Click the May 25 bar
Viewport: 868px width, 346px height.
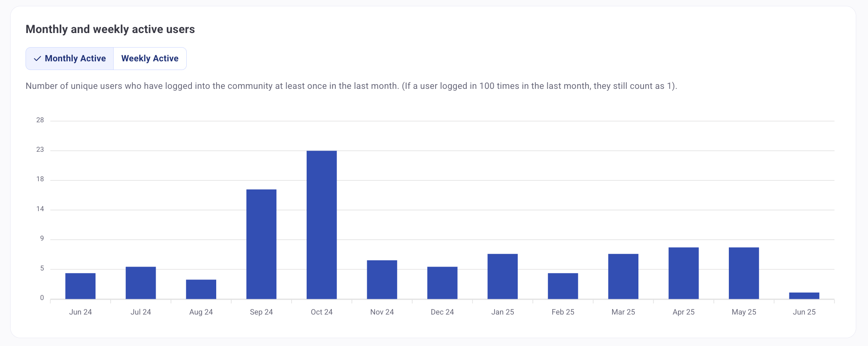coord(744,273)
